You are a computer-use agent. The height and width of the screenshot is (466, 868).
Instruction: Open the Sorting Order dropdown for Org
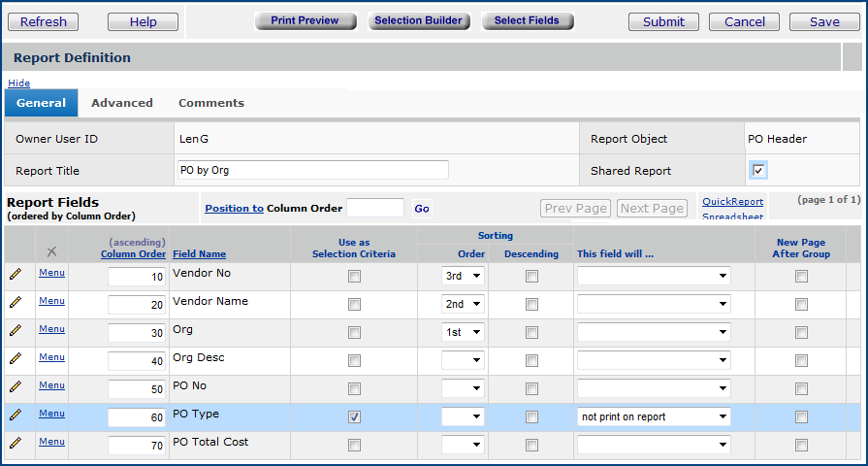[x=463, y=333]
